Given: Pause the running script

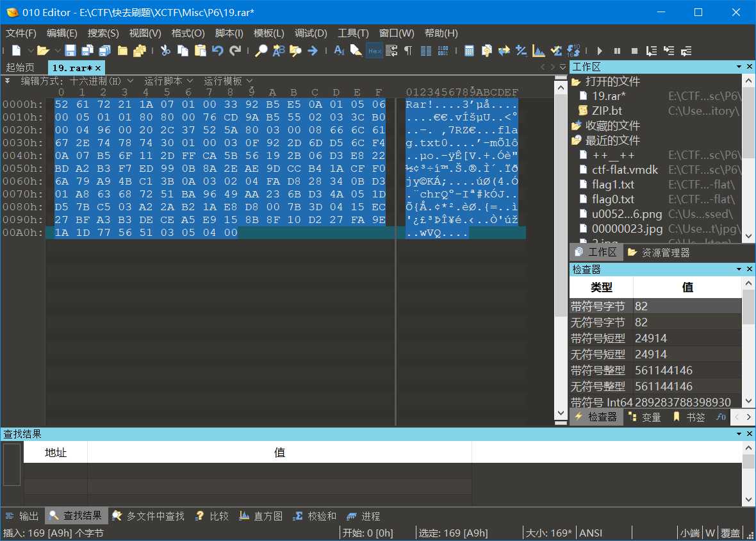Looking at the screenshot, I should pos(617,51).
